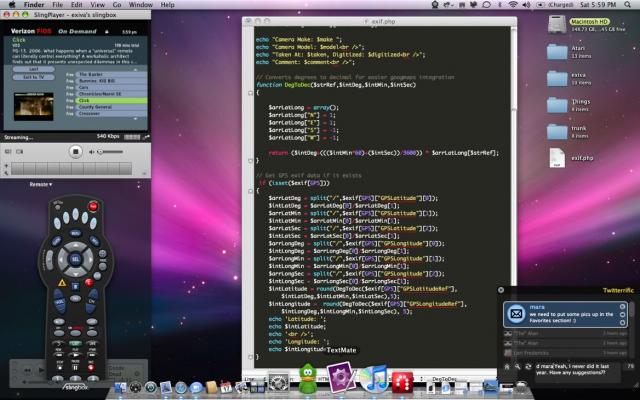Open the Calendar icon in Dock
The image size is (640, 400).
pos(226,387)
